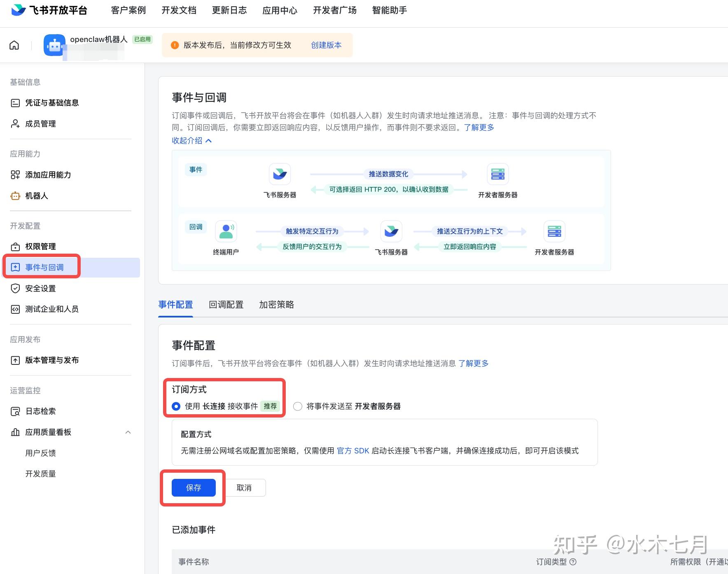Open the 官方 SDK link
The image size is (728, 574).
click(353, 451)
